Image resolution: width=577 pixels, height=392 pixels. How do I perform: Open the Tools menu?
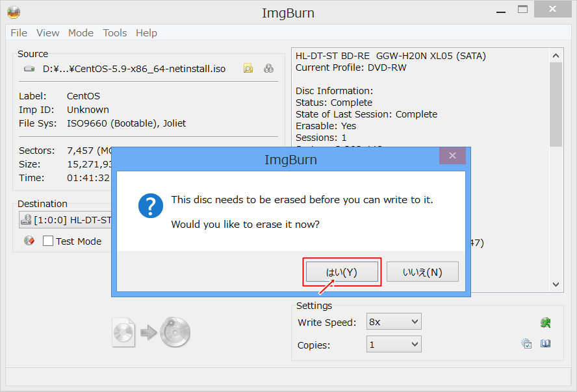(115, 32)
